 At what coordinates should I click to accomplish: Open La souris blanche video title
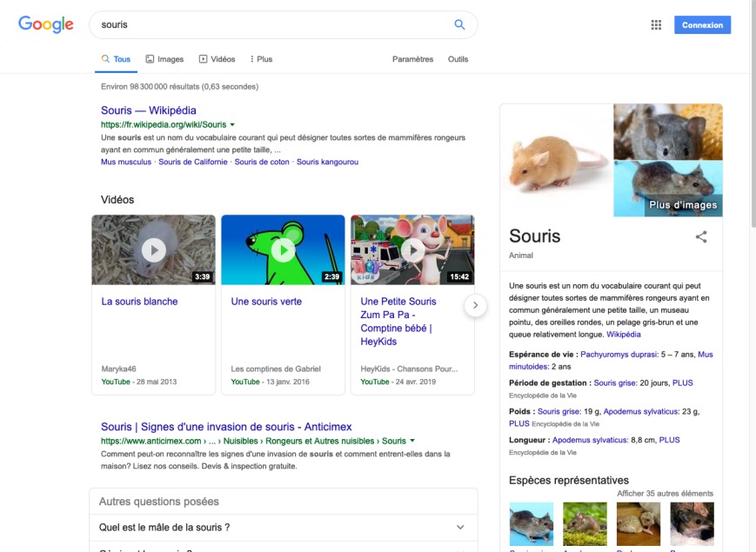click(x=139, y=302)
